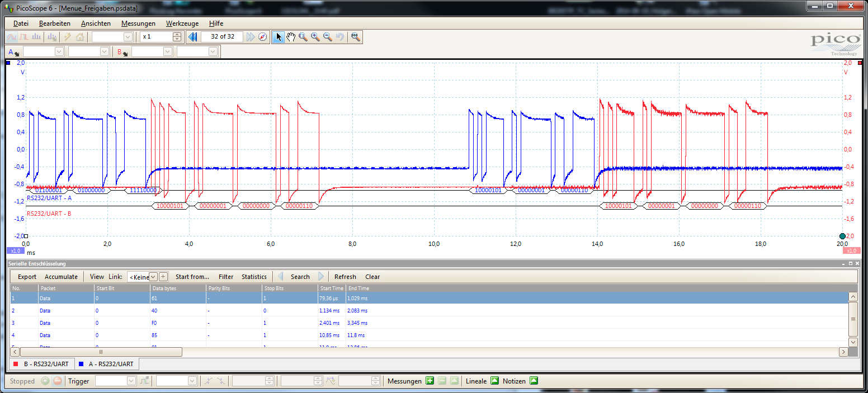Click the Start Time column header

point(332,288)
